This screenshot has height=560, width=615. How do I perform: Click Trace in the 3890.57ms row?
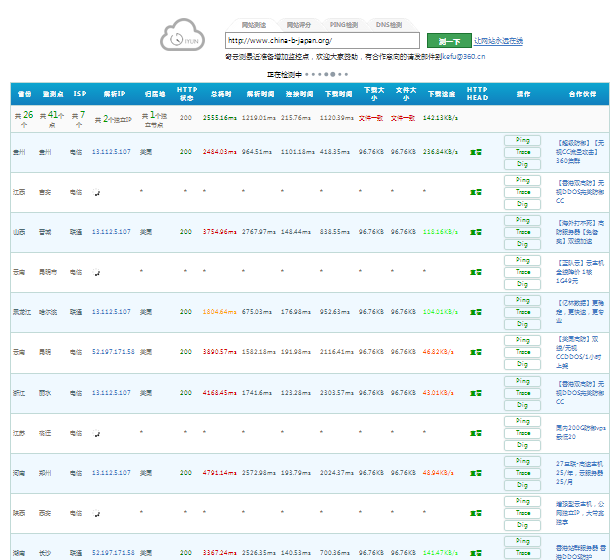pos(522,352)
